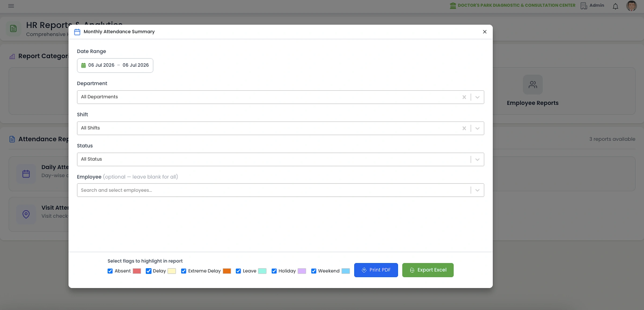The width and height of the screenshot is (644, 310).
Task: Open the date range picker field
Action: click(x=115, y=66)
